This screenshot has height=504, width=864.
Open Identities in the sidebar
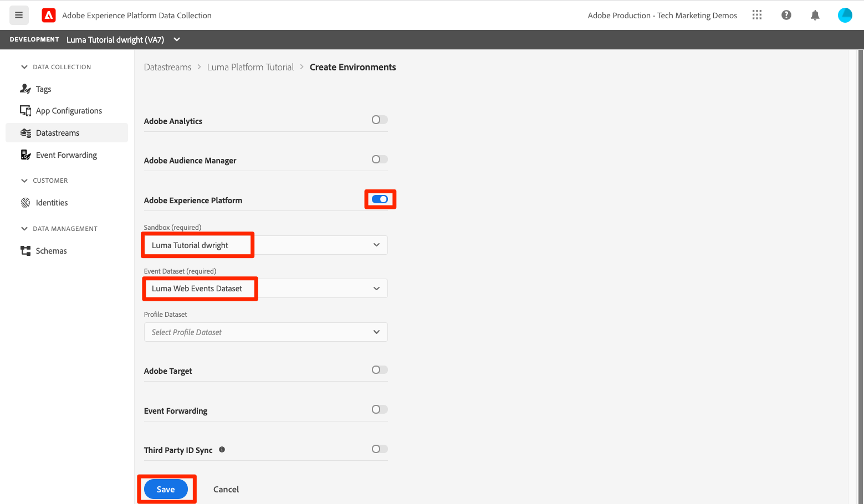coord(67,203)
